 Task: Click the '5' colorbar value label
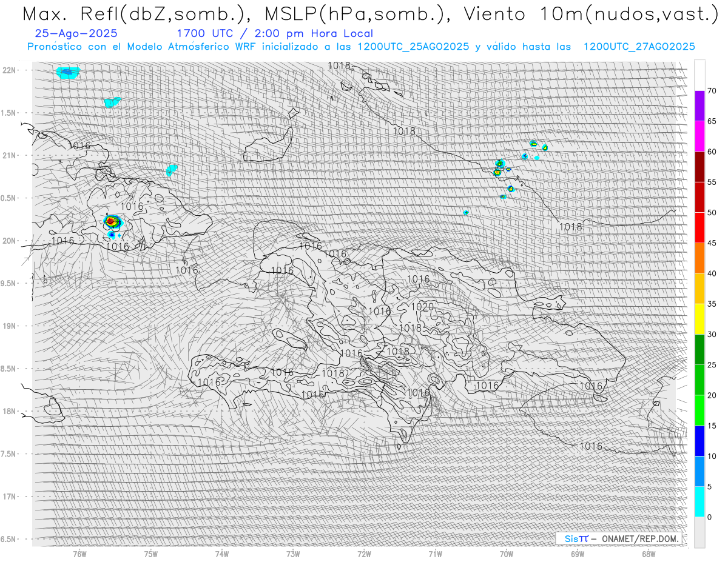coord(709,486)
